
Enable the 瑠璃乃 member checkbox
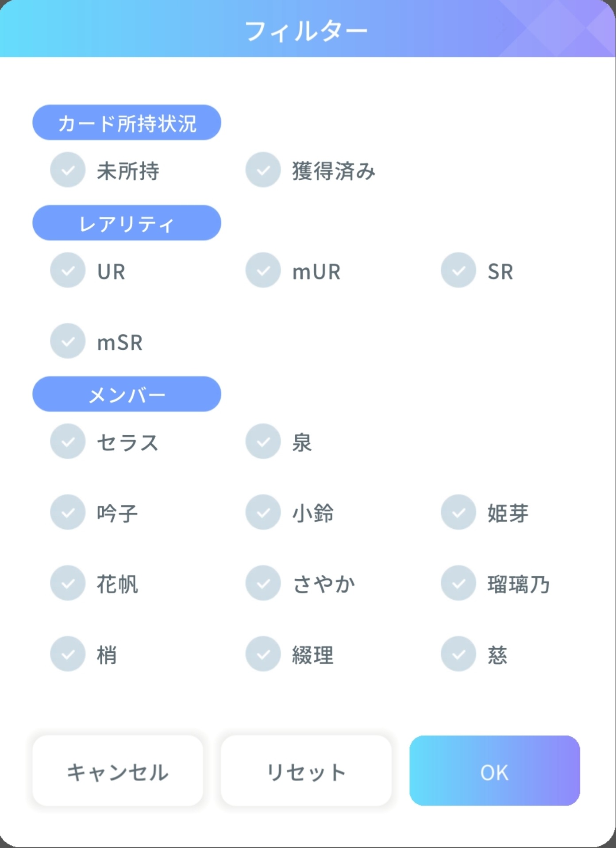(x=458, y=583)
